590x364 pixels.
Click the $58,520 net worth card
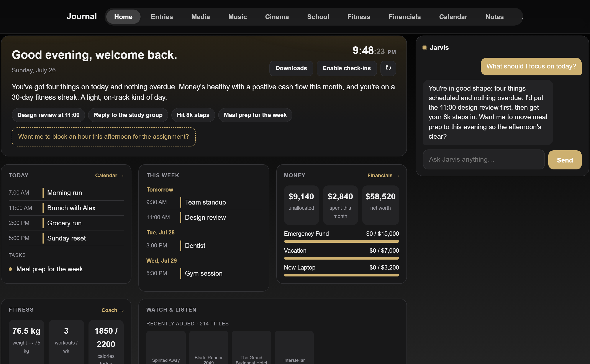point(380,205)
